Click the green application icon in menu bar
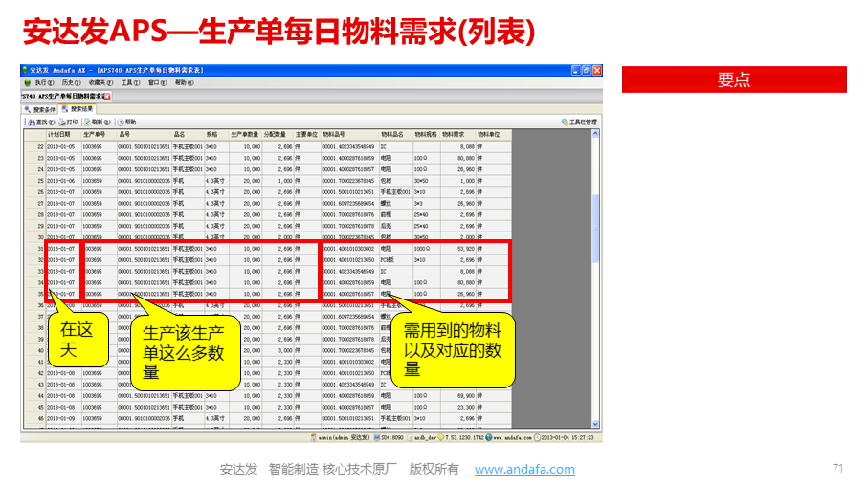The image size is (868, 487). click(27, 83)
